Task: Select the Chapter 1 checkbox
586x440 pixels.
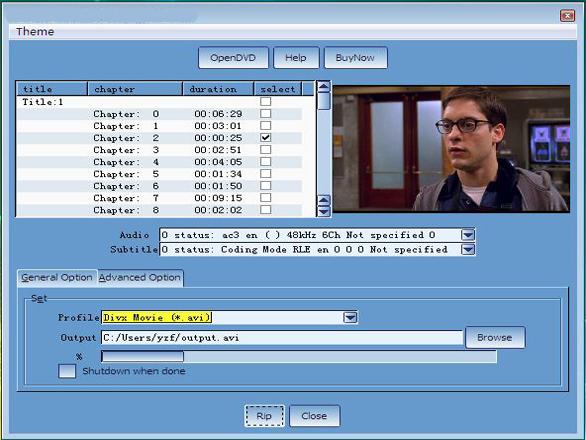Action: pos(265,125)
